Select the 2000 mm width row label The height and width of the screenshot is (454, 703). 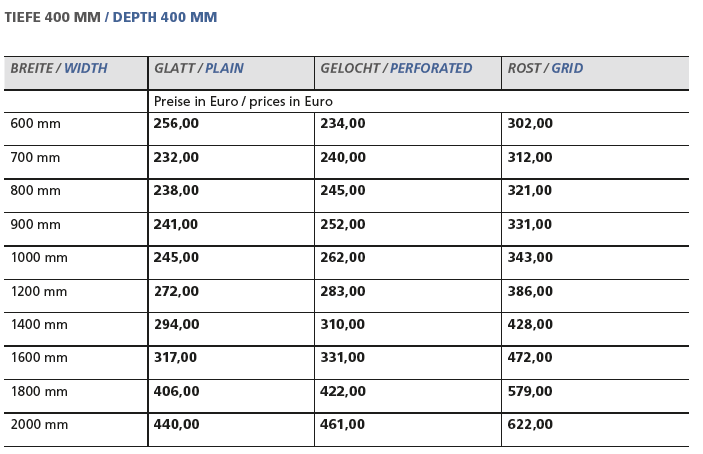coord(39,424)
